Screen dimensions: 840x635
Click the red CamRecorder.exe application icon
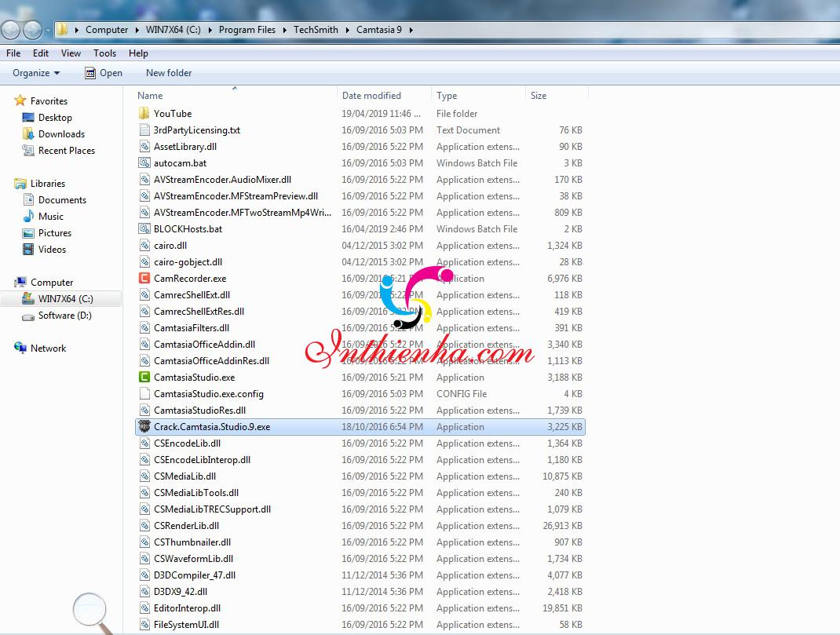[144, 278]
